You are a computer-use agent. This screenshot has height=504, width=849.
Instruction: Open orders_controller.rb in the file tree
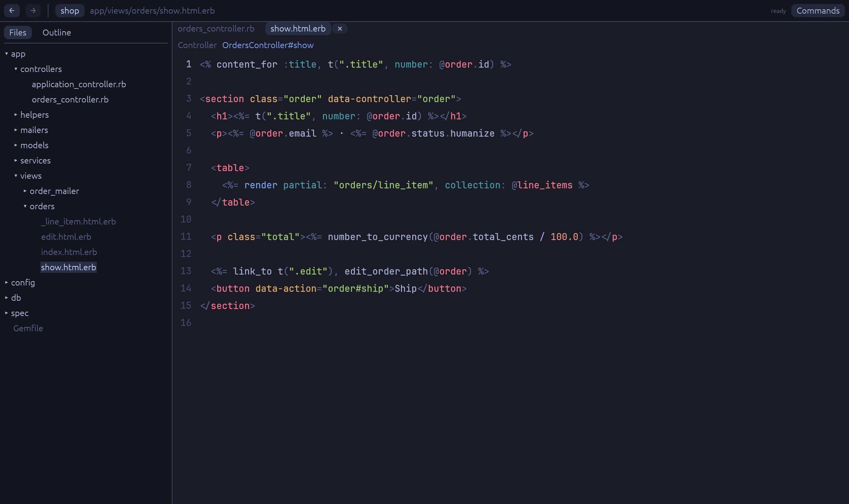click(x=70, y=99)
